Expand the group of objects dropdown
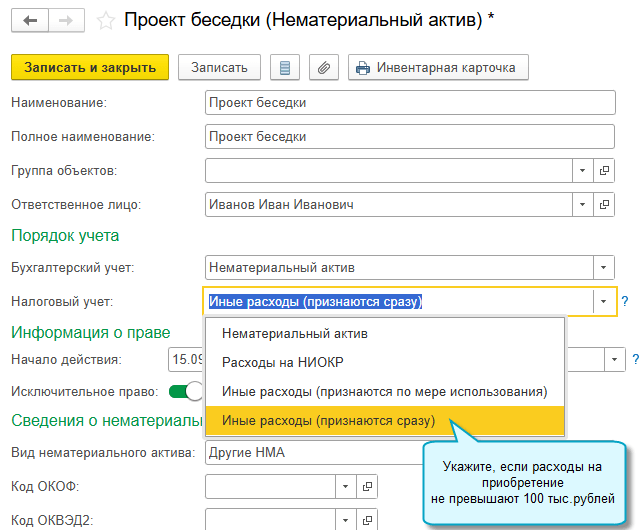The image size is (639, 530). pyautogui.click(x=583, y=171)
